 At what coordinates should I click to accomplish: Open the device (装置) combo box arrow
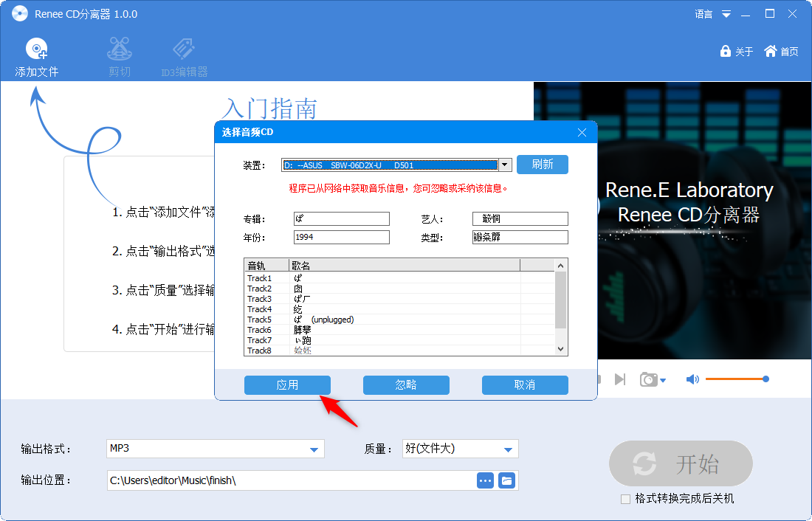505,165
